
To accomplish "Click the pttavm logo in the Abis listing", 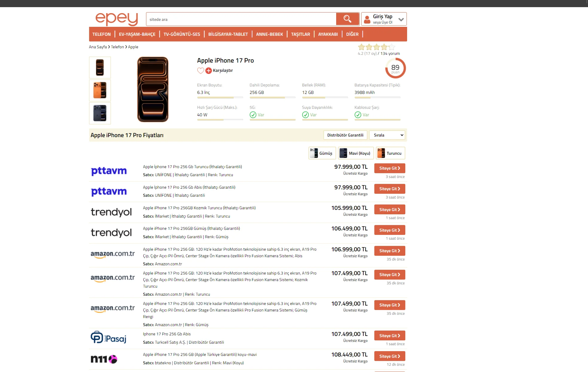I will click(109, 191).
